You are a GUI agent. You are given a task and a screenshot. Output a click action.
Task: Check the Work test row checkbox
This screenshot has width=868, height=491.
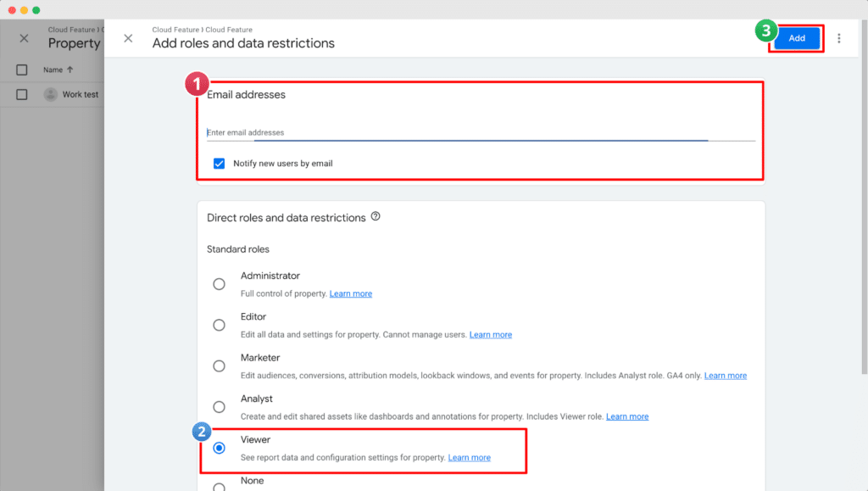[x=21, y=94]
